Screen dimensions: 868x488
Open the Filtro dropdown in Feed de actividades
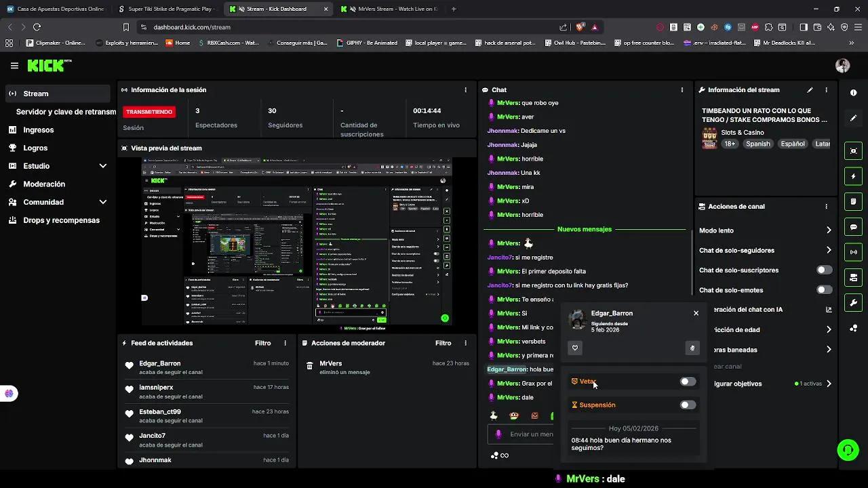click(263, 343)
